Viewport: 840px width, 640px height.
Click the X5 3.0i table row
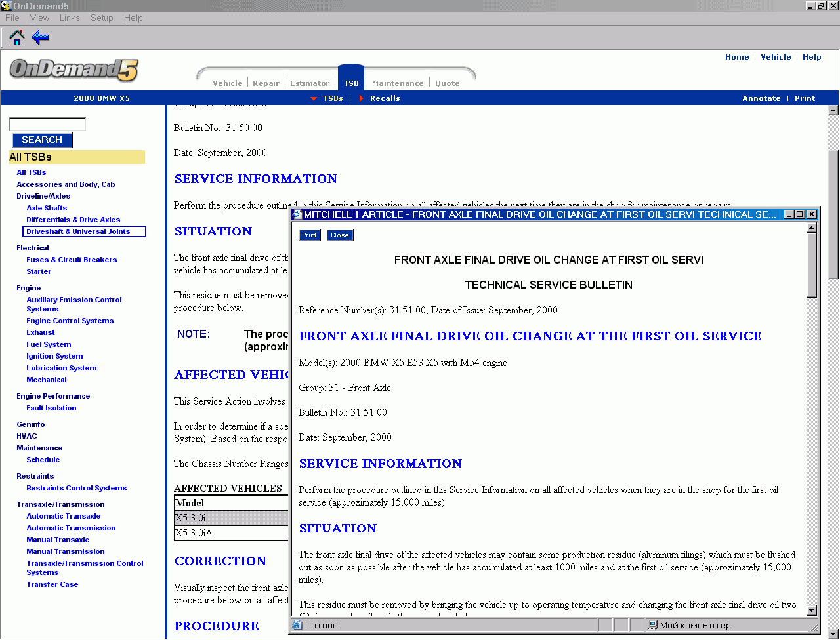(231, 518)
